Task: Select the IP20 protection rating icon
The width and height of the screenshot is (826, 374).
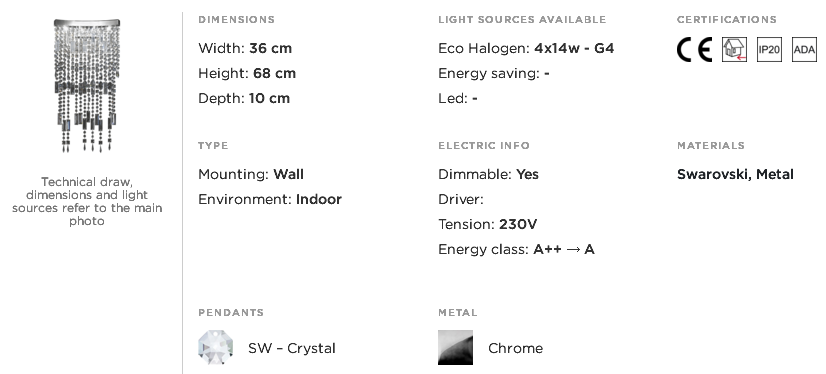Action: click(x=769, y=50)
